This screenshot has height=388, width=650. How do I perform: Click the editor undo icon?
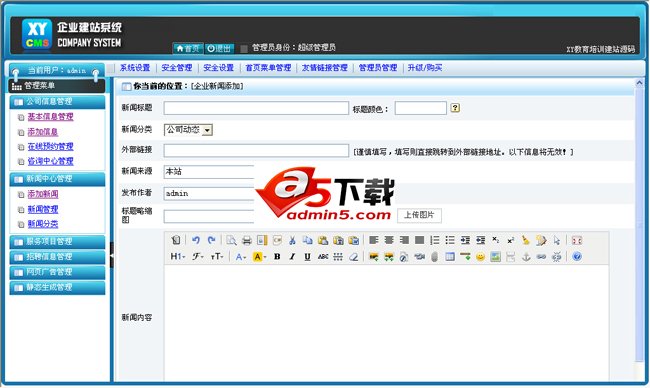coord(196,240)
